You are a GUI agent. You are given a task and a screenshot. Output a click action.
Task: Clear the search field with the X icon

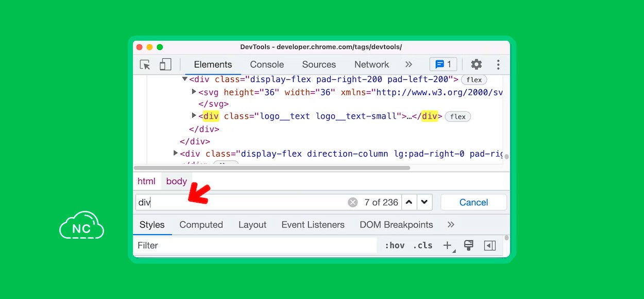point(352,203)
